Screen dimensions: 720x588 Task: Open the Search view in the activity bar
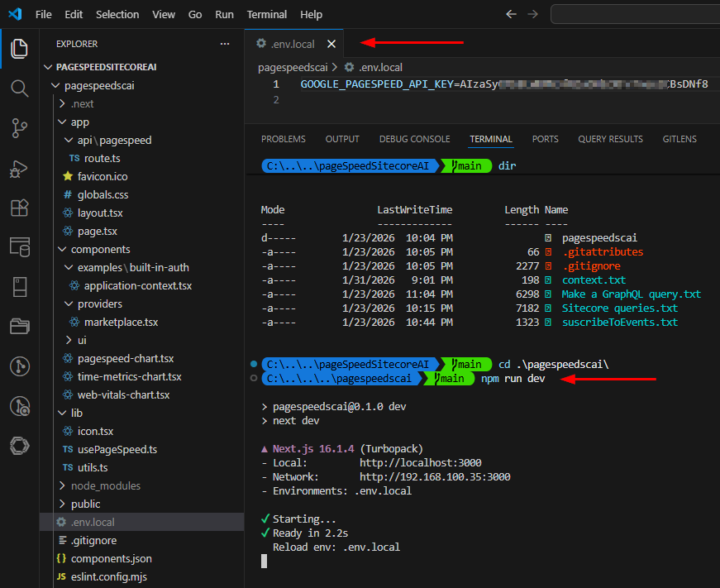pos(18,85)
